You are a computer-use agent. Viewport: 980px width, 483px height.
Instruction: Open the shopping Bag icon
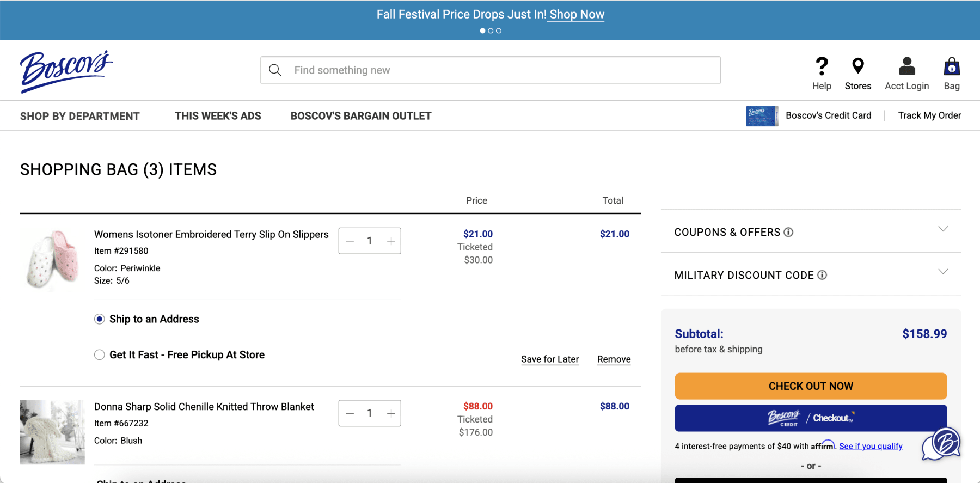(951, 67)
